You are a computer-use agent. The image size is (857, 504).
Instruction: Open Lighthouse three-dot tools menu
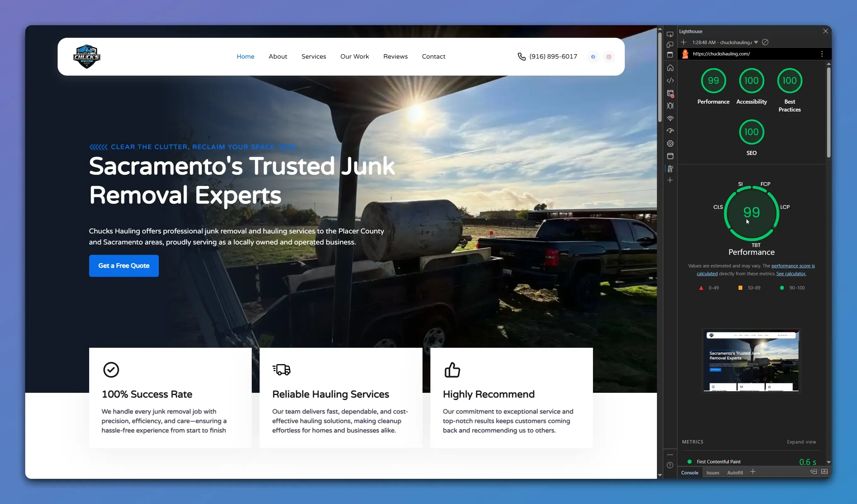click(822, 54)
